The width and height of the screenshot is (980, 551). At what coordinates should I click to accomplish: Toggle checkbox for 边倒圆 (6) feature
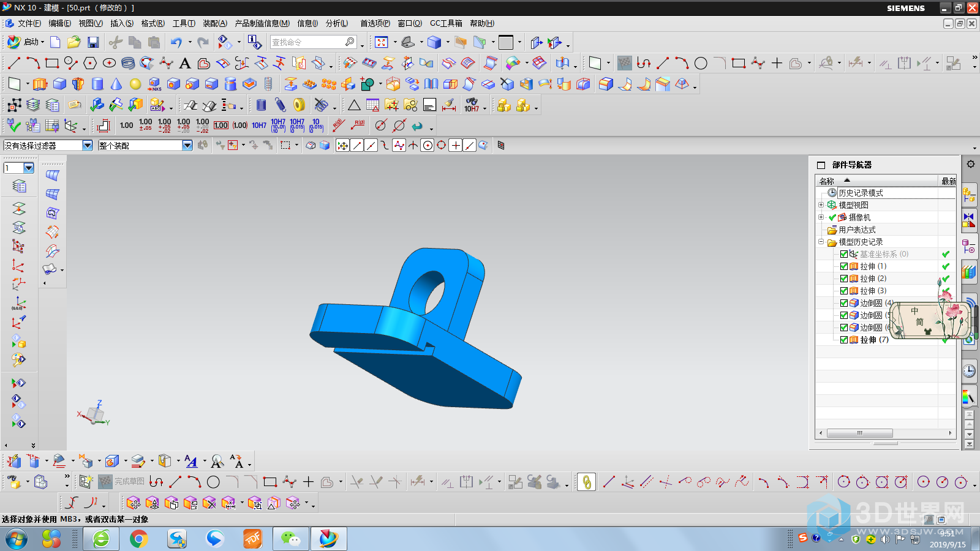(844, 328)
